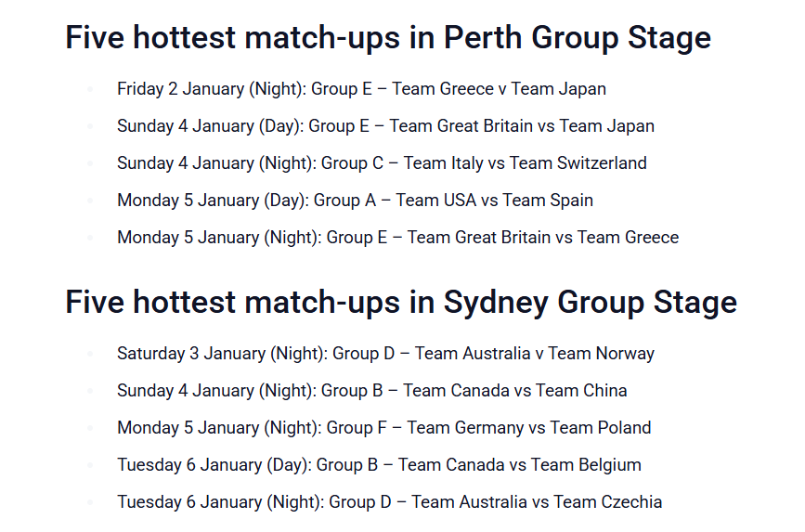Select the Great Britain vs Greece match

397,238
